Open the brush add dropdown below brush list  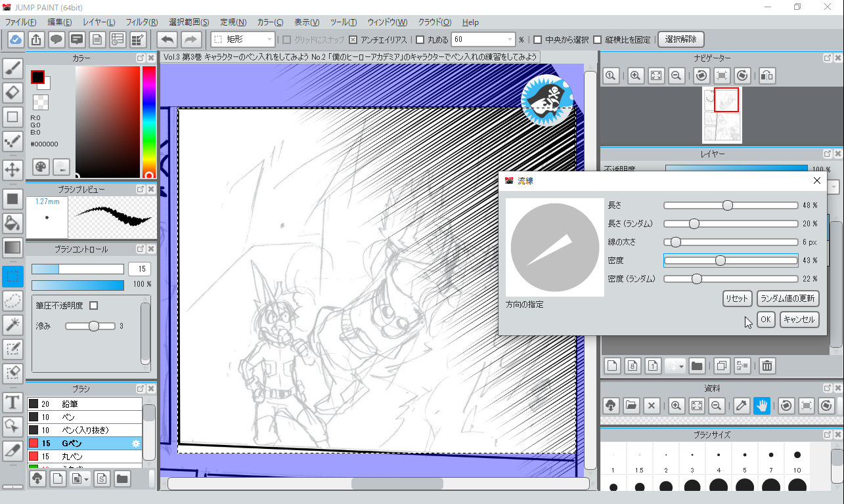pos(81,478)
